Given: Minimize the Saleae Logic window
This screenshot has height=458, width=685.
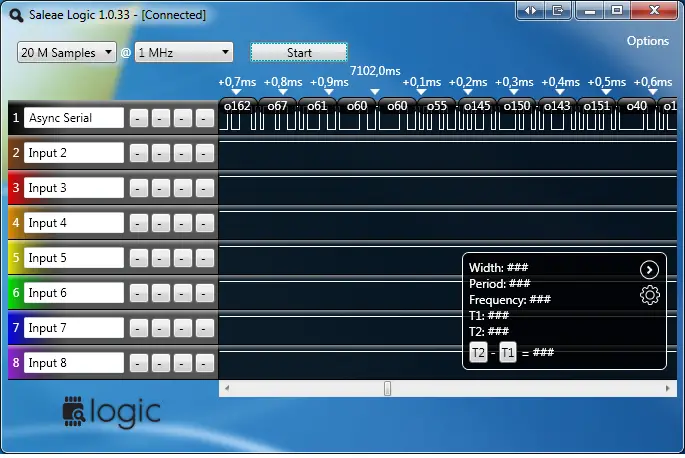Looking at the screenshot, I should (590, 10).
